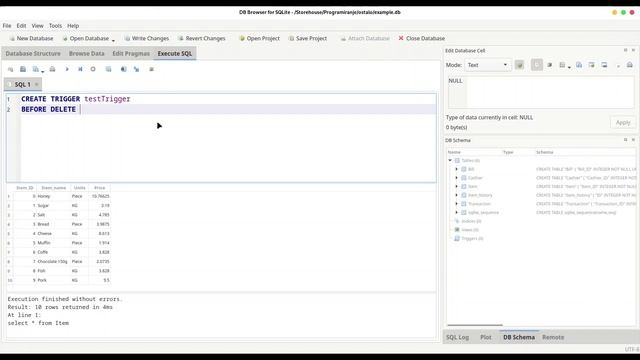Open find and replace icon

136,69
